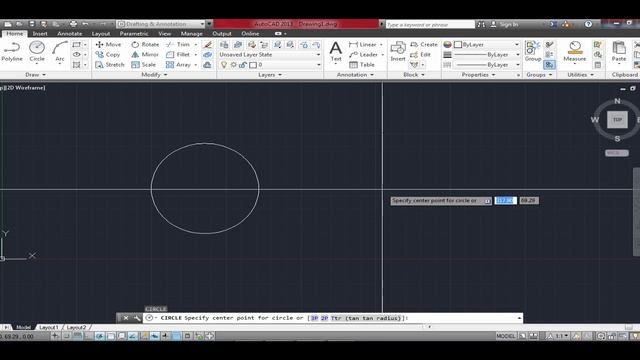Toggle MODEL space button in status bar
Screen dimensions: 640x360
point(506,336)
